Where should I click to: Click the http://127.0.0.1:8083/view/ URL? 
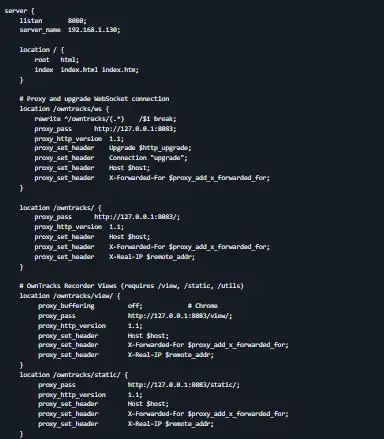coord(180,316)
